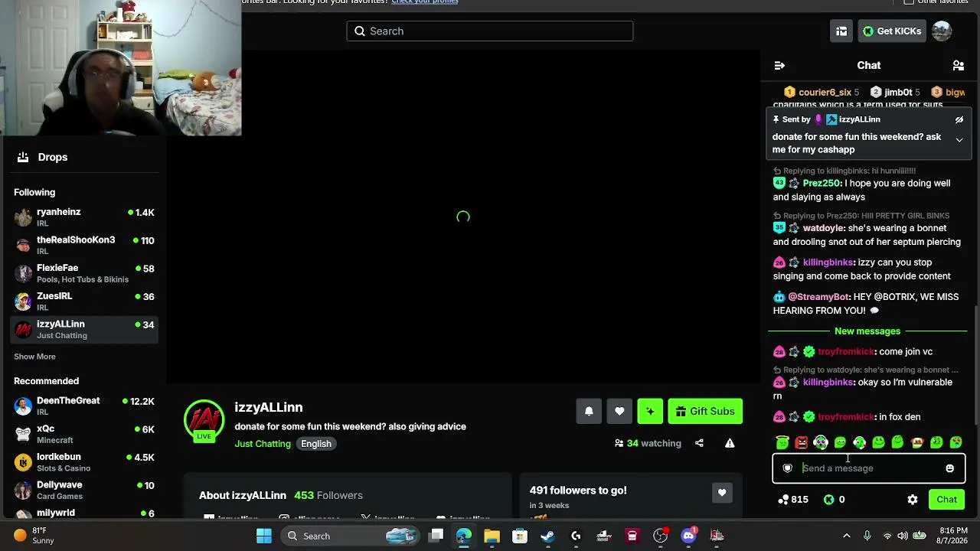Open ryanheinz's channel in Following
The height and width of the screenshot is (551, 980).
click(x=84, y=217)
